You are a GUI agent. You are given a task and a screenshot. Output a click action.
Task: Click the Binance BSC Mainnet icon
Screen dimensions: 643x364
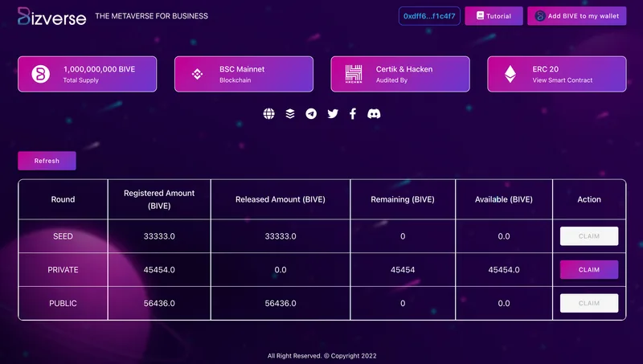(x=198, y=74)
